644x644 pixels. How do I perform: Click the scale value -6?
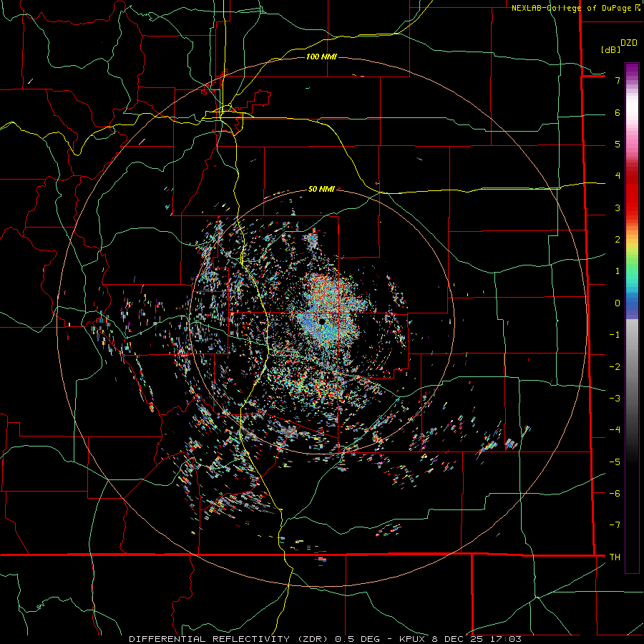615,494
